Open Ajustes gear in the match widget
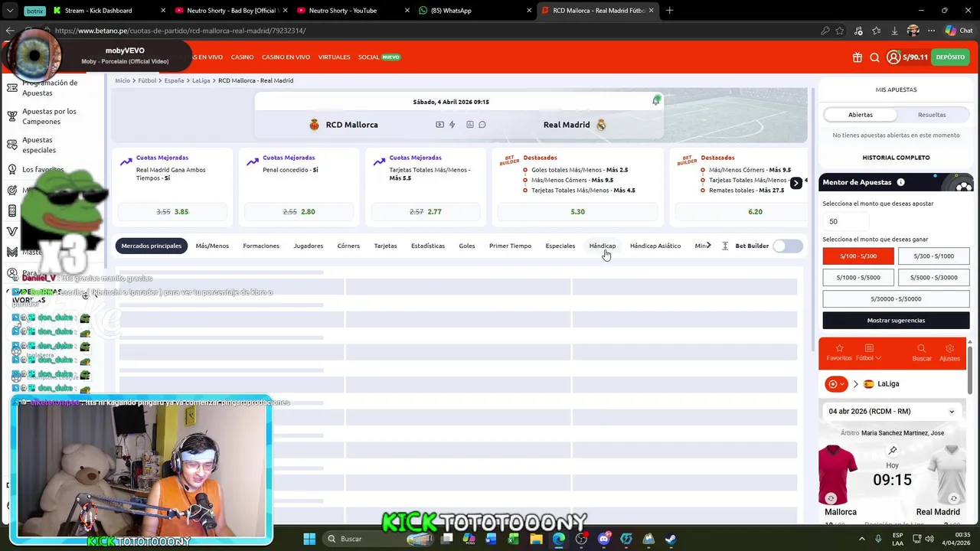This screenshot has height=551, width=980. 949,353
